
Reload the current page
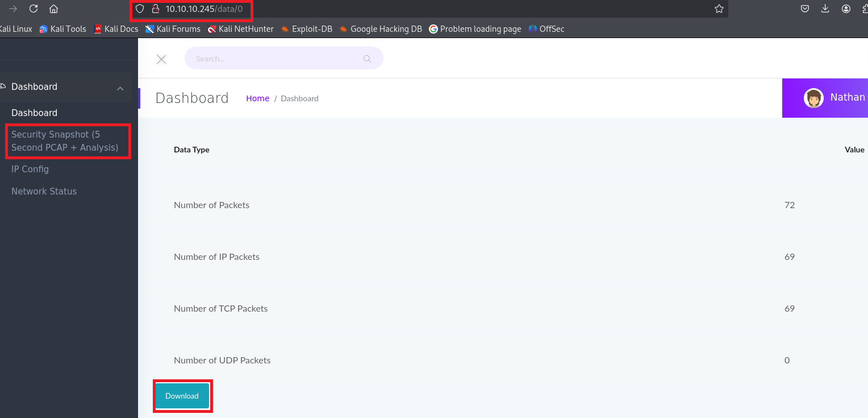[x=34, y=9]
